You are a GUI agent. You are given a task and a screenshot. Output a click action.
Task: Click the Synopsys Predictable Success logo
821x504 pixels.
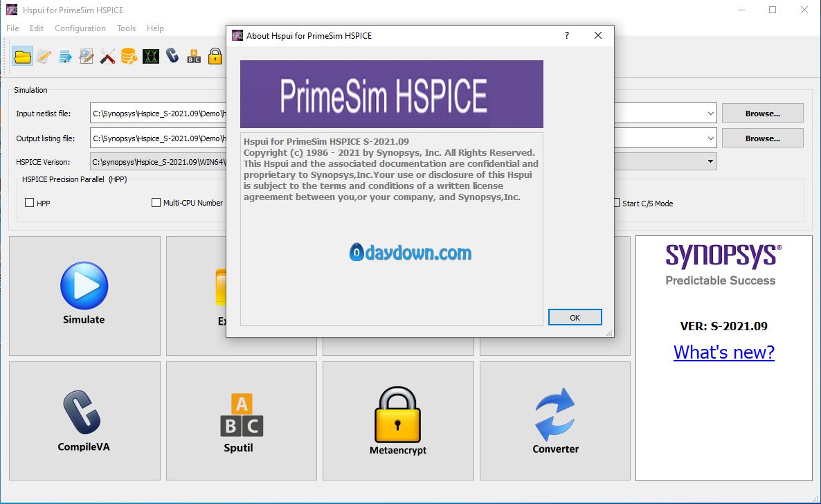tap(723, 265)
